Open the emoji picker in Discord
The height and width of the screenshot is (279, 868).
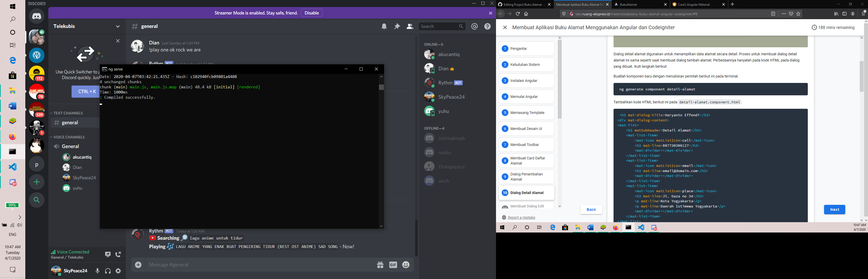[406, 265]
